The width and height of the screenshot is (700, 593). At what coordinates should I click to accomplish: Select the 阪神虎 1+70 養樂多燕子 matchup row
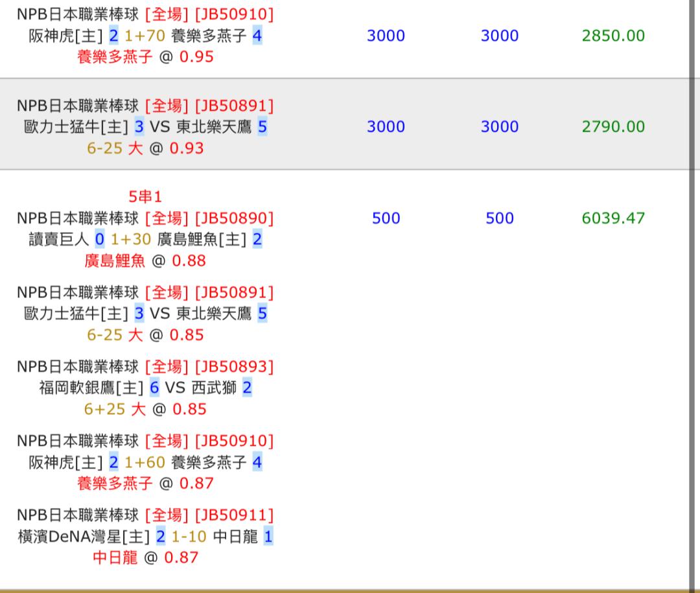145,36
